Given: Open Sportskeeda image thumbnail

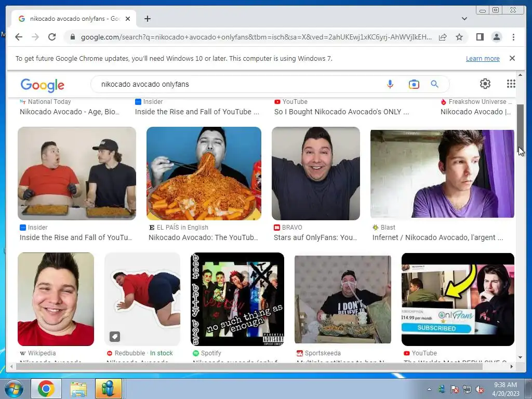Looking at the screenshot, I should tap(343, 299).
